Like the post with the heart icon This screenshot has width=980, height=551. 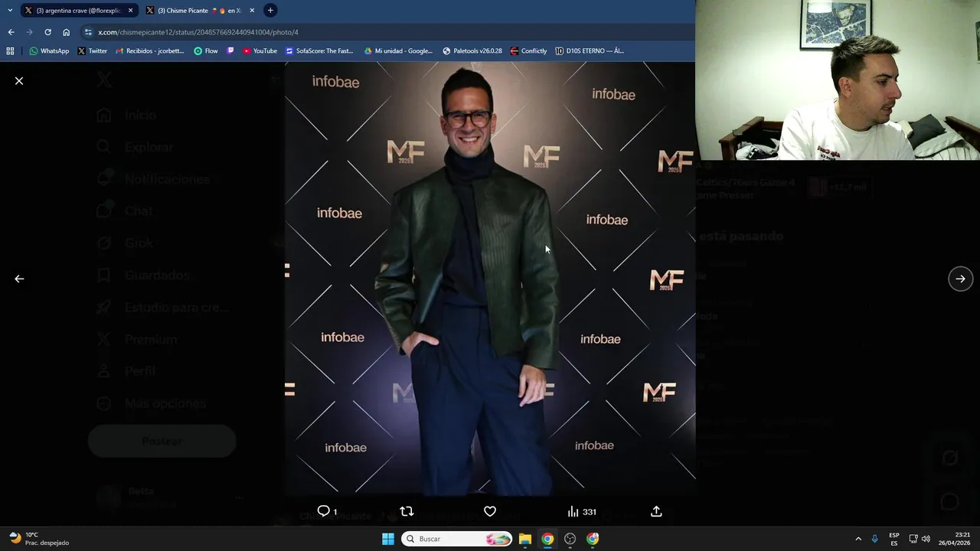(x=490, y=511)
